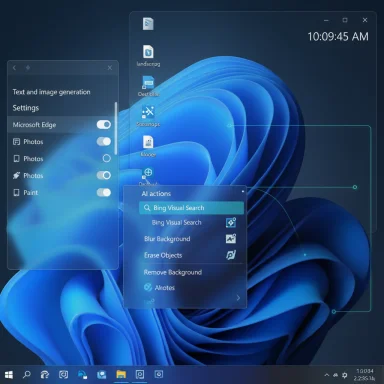384x384 pixels.
Task: Click the small arrow beside AI actions header
Action: 243,191
